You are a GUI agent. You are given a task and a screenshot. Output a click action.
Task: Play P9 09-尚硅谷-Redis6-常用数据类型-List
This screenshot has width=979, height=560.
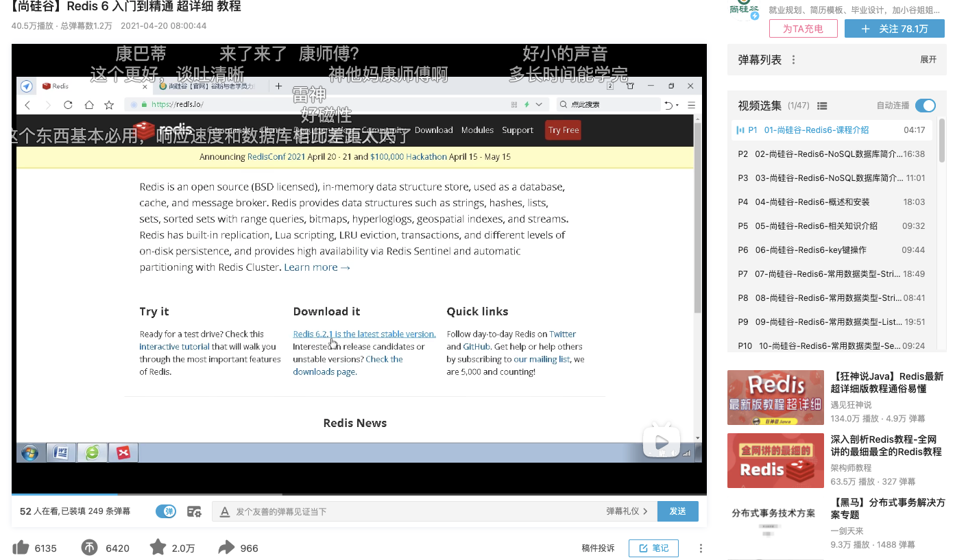(832, 322)
